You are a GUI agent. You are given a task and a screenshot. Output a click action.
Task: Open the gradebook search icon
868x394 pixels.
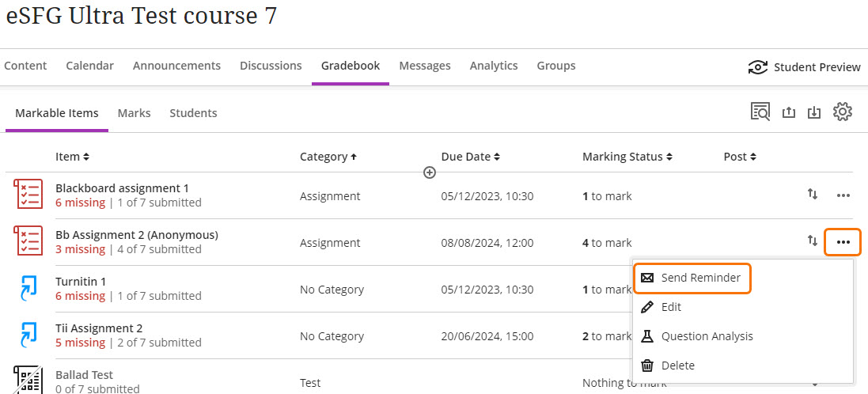pyautogui.click(x=760, y=112)
